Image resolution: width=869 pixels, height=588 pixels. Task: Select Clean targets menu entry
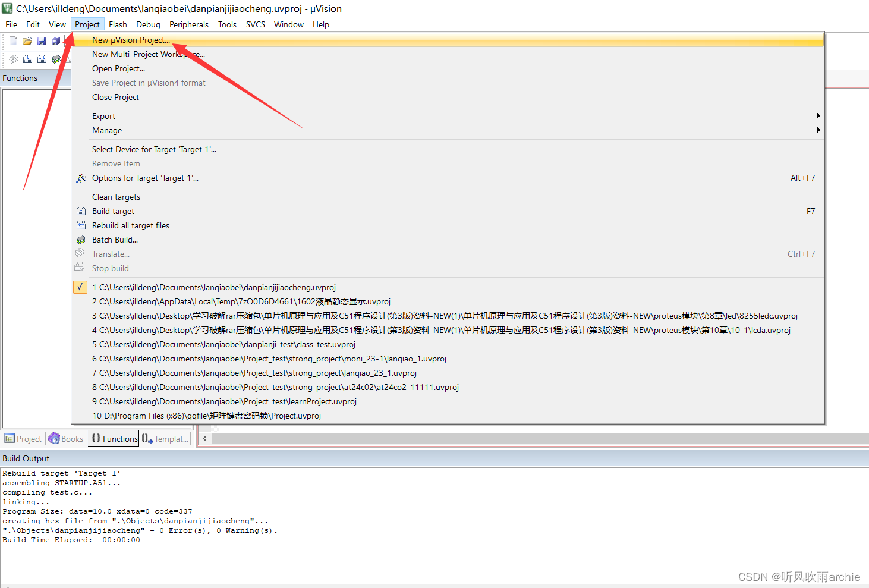pyautogui.click(x=448, y=197)
